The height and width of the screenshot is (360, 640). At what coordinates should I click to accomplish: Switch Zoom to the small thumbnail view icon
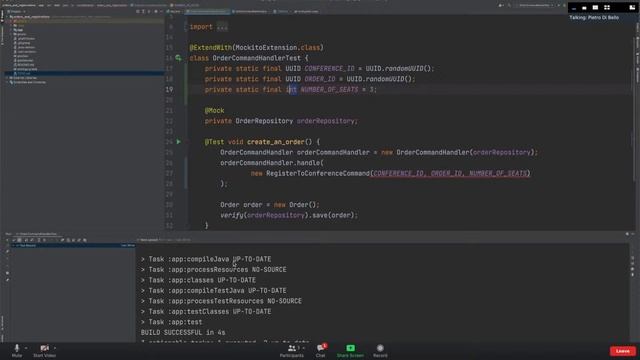(x=584, y=8)
